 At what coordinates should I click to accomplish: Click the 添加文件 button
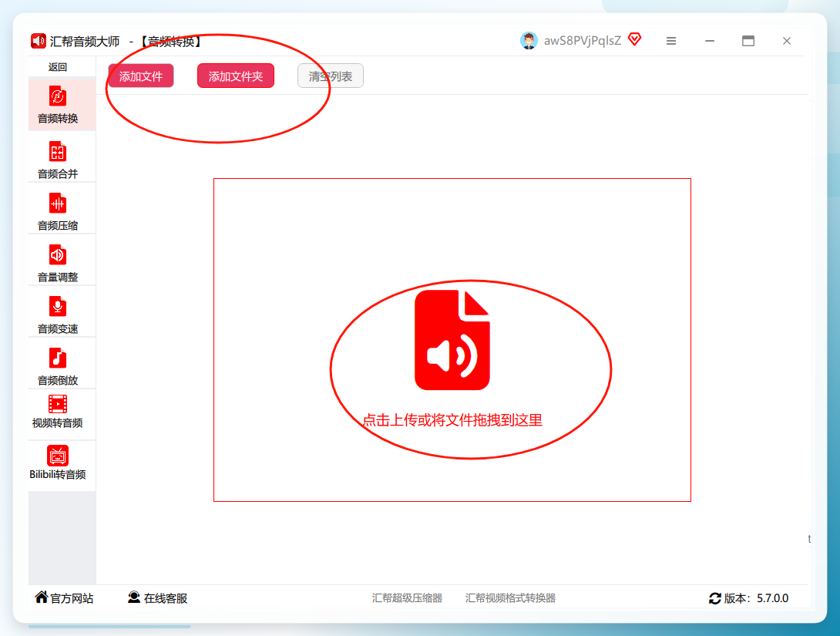tap(141, 76)
